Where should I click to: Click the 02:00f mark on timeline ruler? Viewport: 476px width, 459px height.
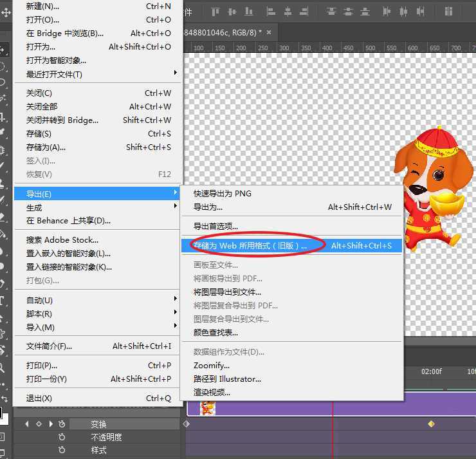click(432, 371)
